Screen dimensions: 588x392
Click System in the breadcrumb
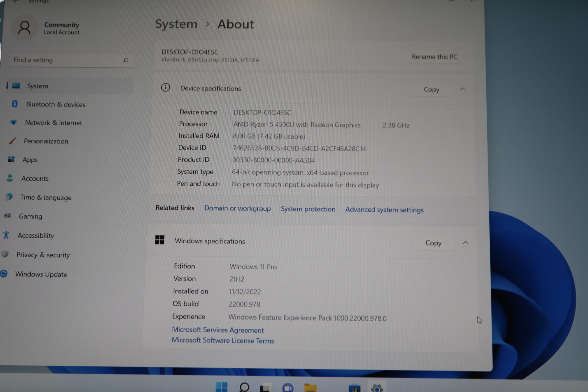pos(176,24)
